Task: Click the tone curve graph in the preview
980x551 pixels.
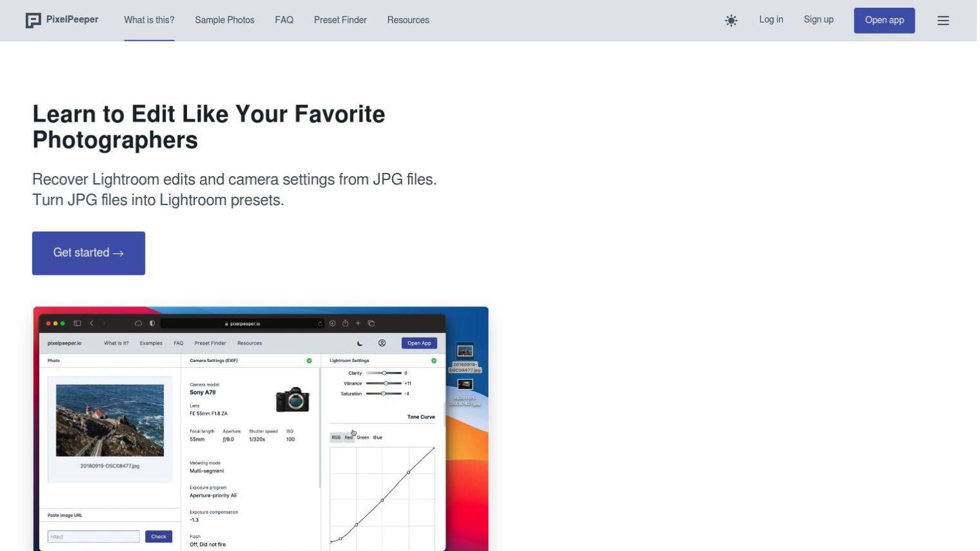Action: pyautogui.click(x=382, y=498)
